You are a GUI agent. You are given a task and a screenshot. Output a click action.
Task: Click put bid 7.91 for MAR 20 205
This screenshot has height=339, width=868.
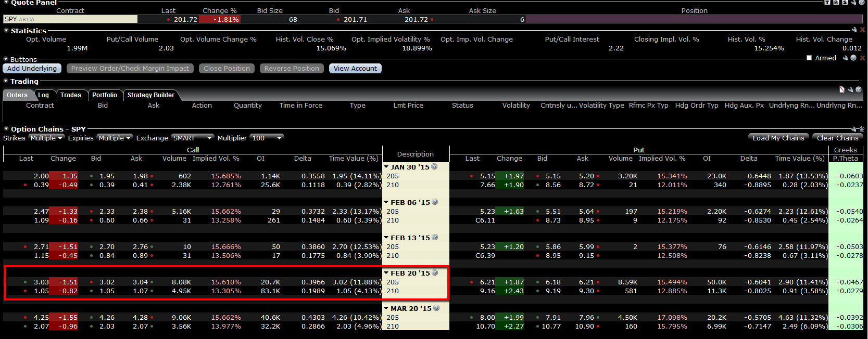coord(553,318)
